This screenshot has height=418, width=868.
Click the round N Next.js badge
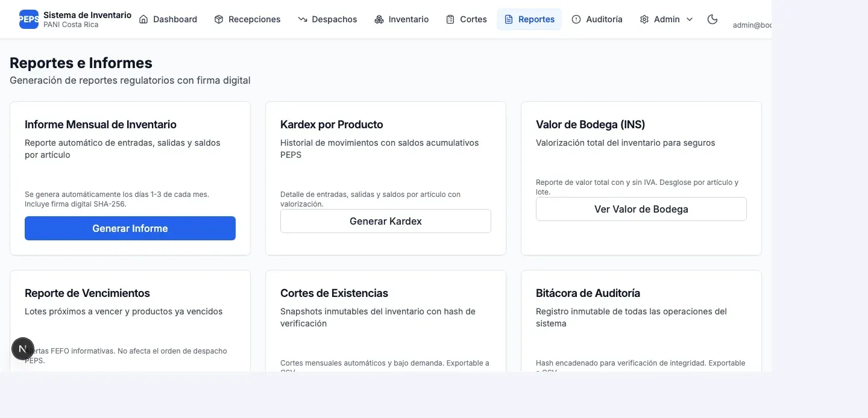[23, 349]
